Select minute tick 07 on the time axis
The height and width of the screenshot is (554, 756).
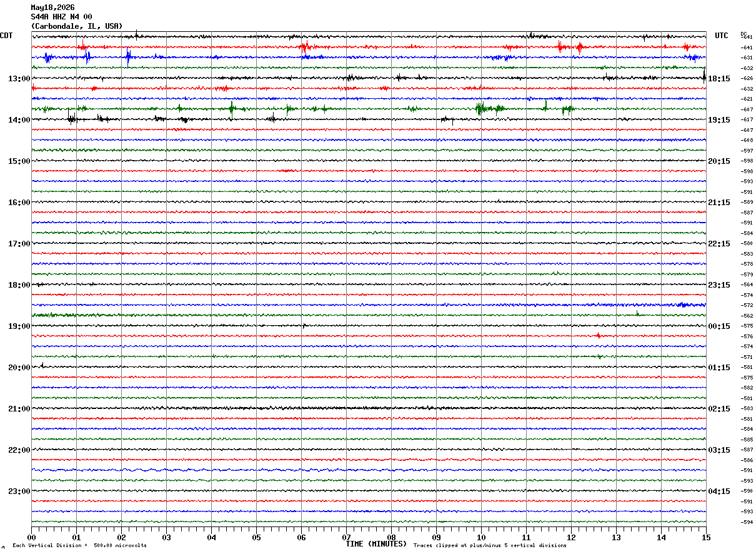[346, 537]
